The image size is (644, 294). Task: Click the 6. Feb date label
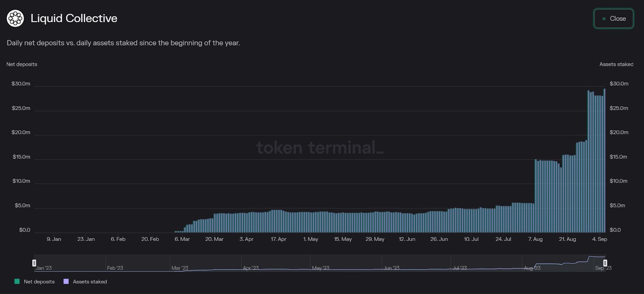118,239
